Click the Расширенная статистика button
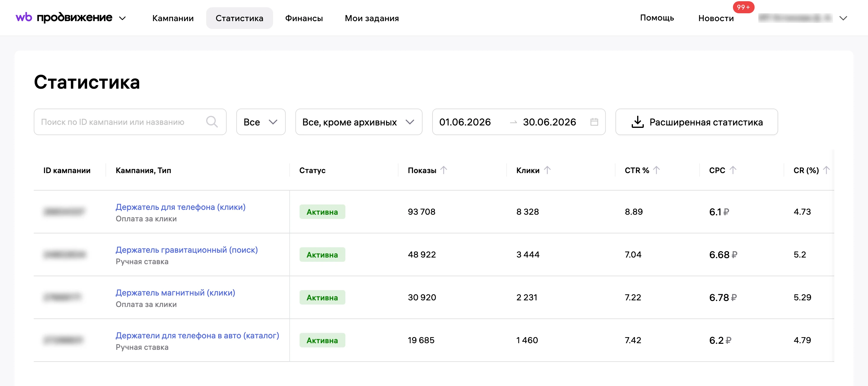Viewport: 868px width, 386px height. click(x=697, y=122)
